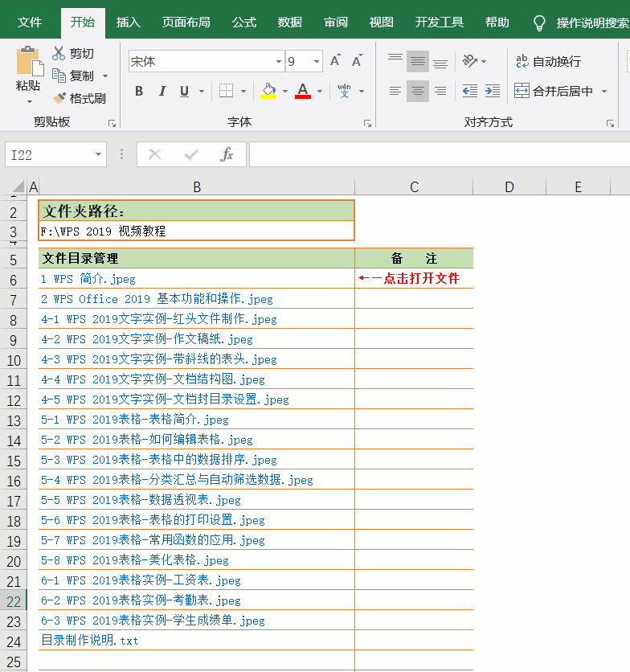Increase indent icon
This screenshot has height=672, width=630.
(x=493, y=91)
